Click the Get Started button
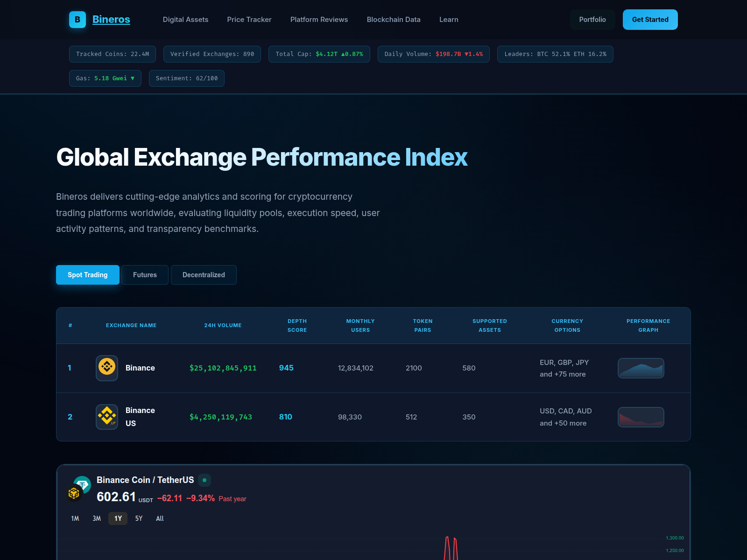Image resolution: width=747 pixels, height=560 pixels. (650, 20)
